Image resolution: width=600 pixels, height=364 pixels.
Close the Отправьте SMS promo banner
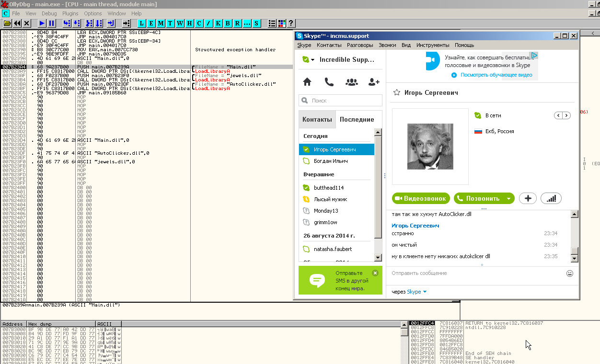click(x=375, y=273)
